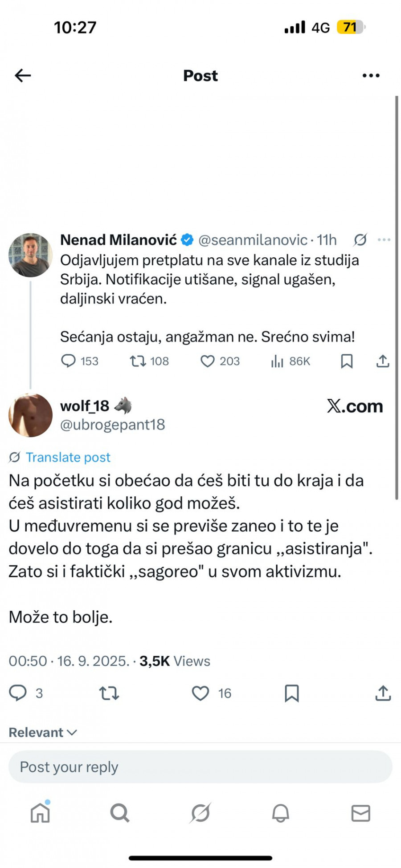Switch to the Search tab

tap(120, 813)
